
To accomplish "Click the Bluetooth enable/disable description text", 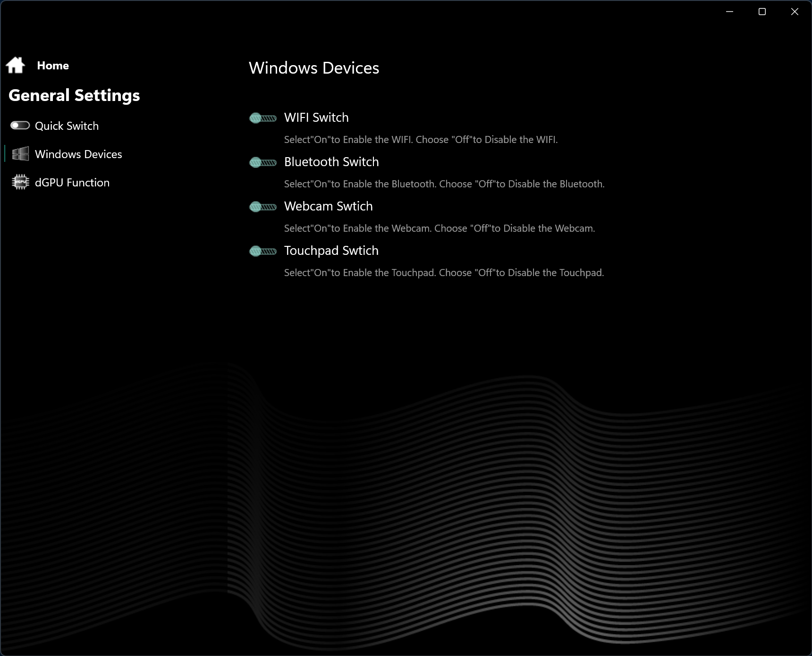I will (444, 184).
